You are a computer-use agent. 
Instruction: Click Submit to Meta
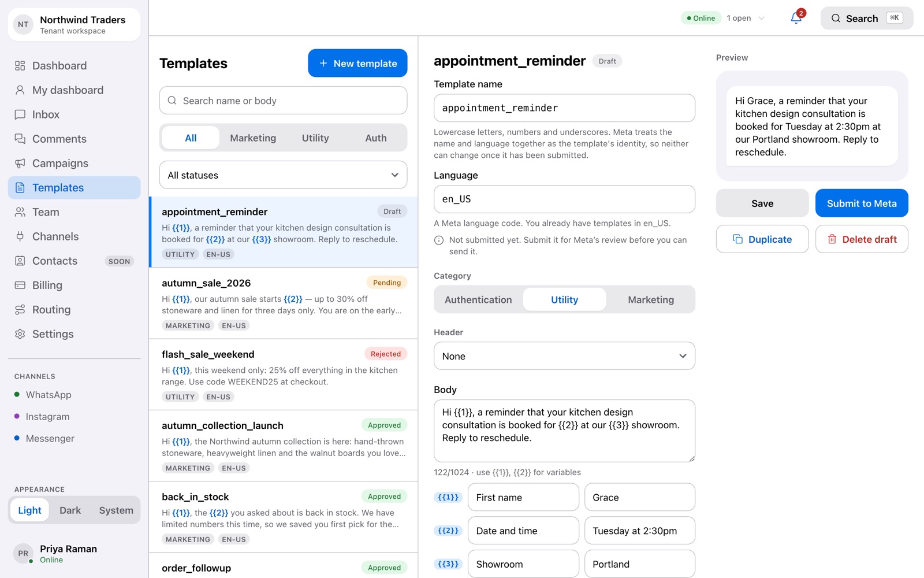tap(862, 203)
